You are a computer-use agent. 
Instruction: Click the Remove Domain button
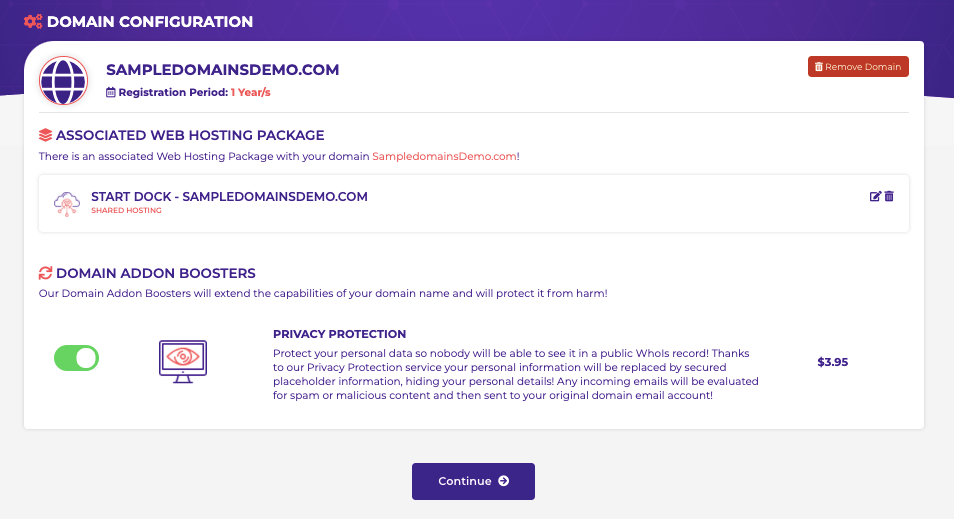(x=858, y=67)
